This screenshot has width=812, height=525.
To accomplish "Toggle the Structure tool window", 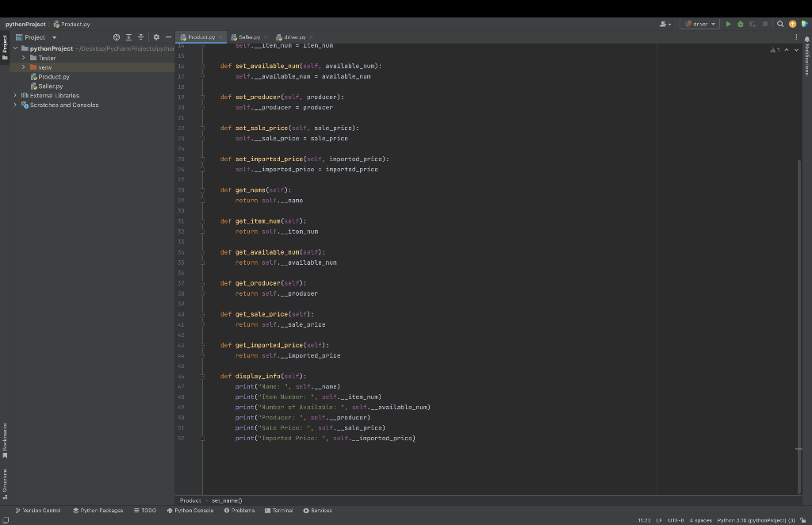I will coord(6,484).
